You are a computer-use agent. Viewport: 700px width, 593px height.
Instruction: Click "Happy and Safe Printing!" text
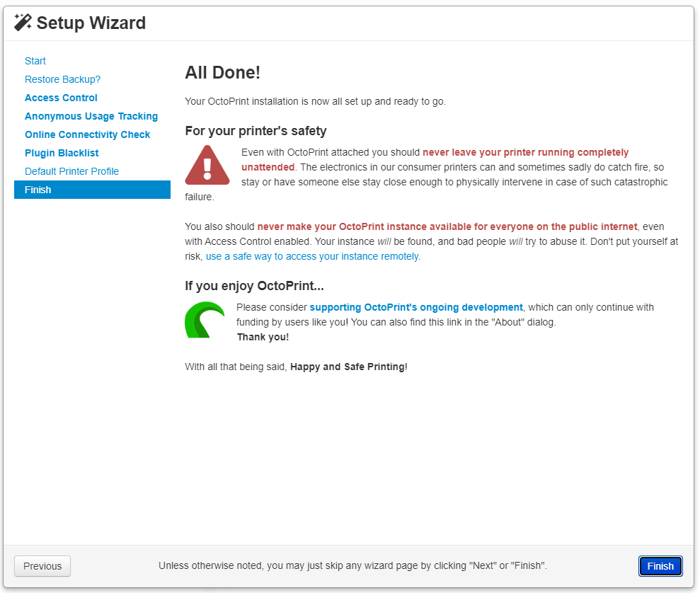pyautogui.click(x=349, y=367)
